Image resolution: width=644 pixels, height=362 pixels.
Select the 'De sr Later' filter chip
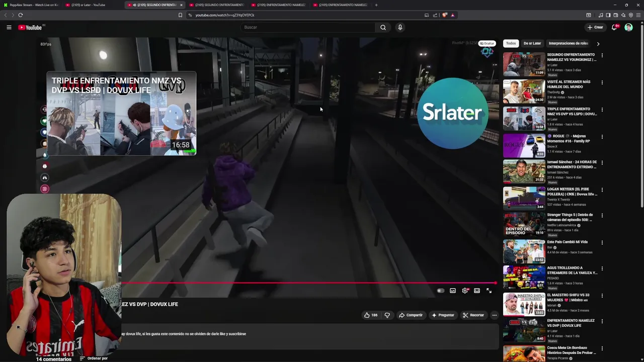pyautogui.click(x=532, y=43)
